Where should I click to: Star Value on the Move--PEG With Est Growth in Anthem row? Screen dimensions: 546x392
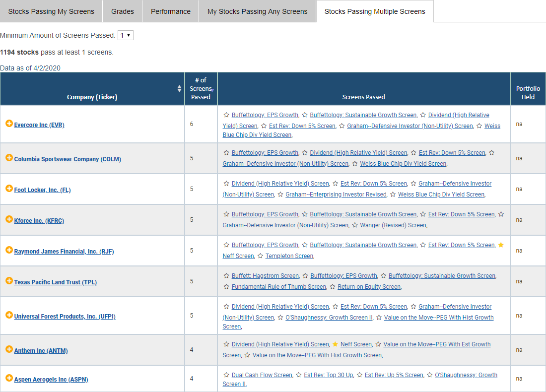(378, 344)
